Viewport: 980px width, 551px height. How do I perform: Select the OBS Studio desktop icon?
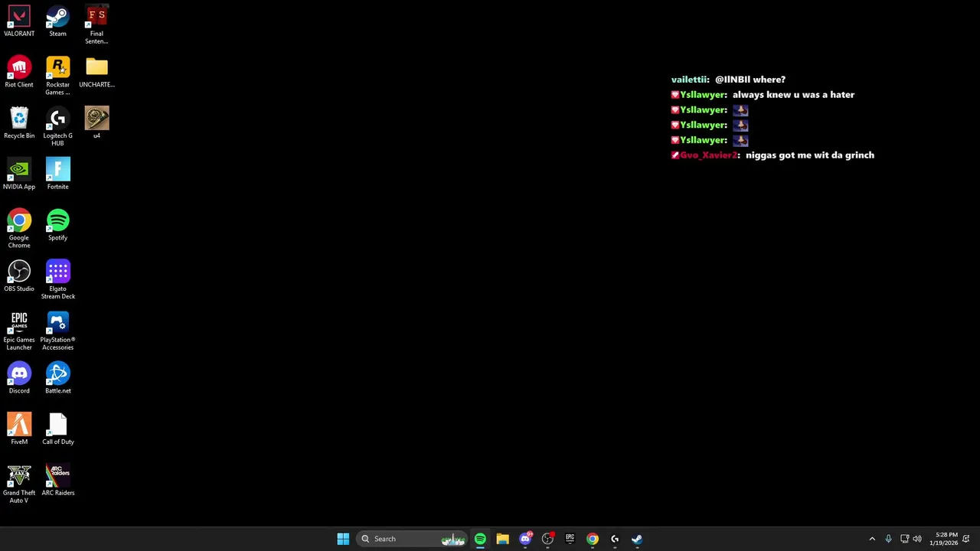tap(19, 277)
